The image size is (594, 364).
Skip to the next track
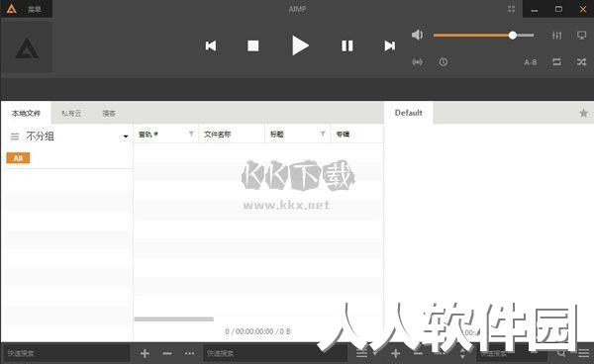(x=389, y=45)
